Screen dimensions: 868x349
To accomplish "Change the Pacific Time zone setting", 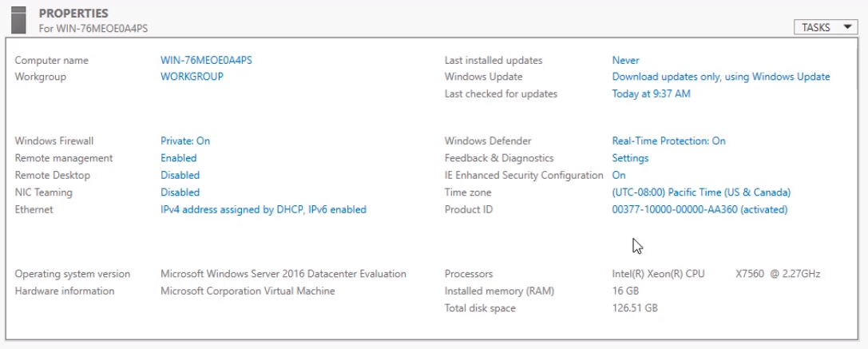I will (x=700, y=192).
